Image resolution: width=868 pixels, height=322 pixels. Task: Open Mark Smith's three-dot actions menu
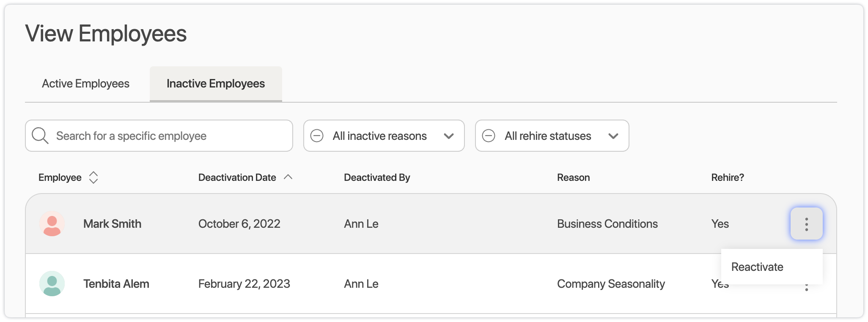tap(806, 224)
